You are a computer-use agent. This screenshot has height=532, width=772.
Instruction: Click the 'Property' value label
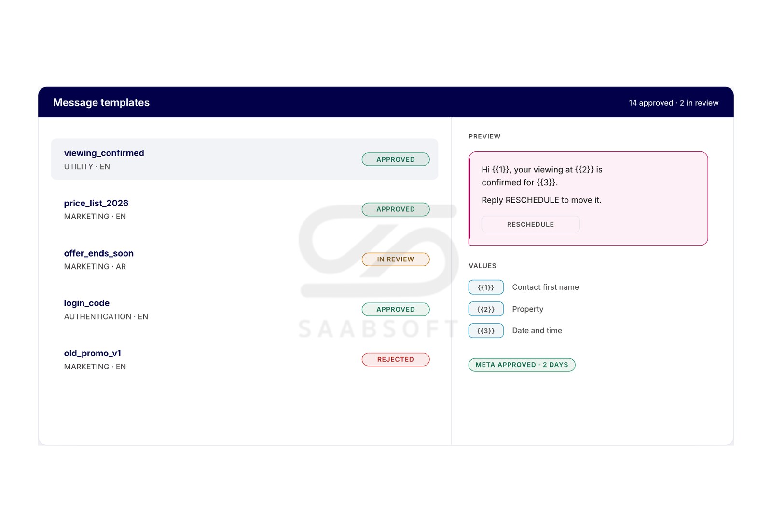tap(527, 309)
